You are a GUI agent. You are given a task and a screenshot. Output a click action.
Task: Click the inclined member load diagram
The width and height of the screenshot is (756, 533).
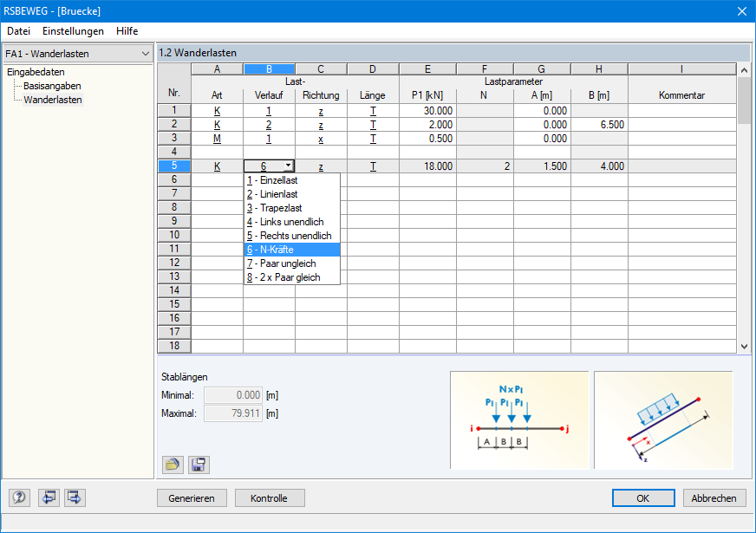point(663,419)
